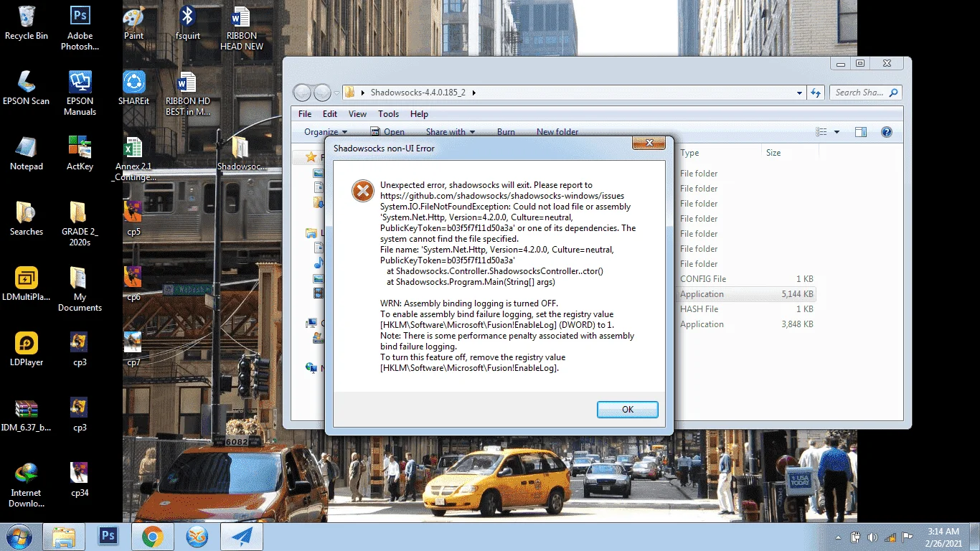Image resolution: width=980 pixels, height=551 pixels.
Task: Open the Shadowsocks paper-plane taskbar icon
Action: coord(242,537)
